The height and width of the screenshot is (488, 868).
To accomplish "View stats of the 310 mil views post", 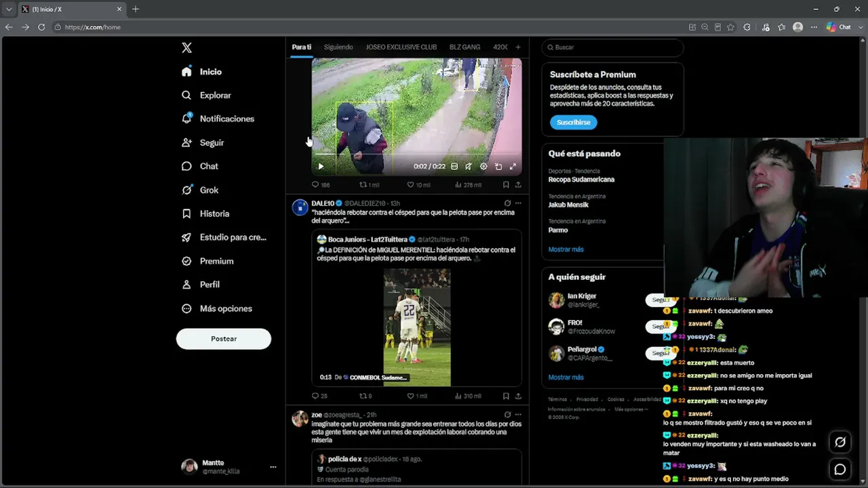I will (467, 396).
